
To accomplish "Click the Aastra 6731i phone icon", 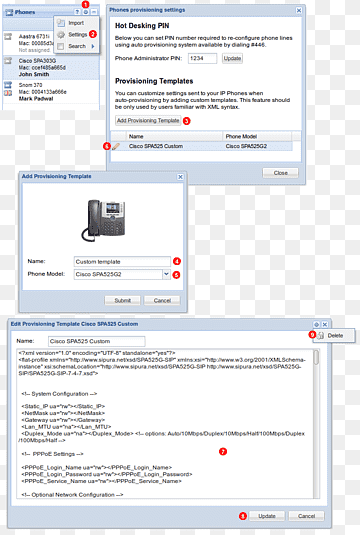I will point(8,37).
